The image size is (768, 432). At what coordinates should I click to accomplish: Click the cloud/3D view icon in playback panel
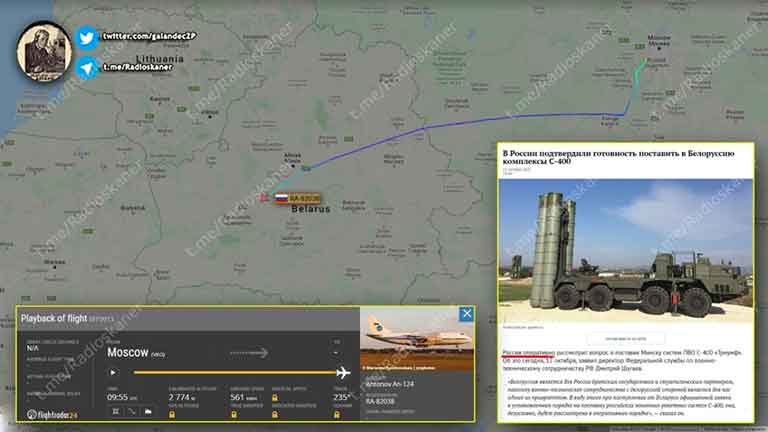[x=148, y=411]
